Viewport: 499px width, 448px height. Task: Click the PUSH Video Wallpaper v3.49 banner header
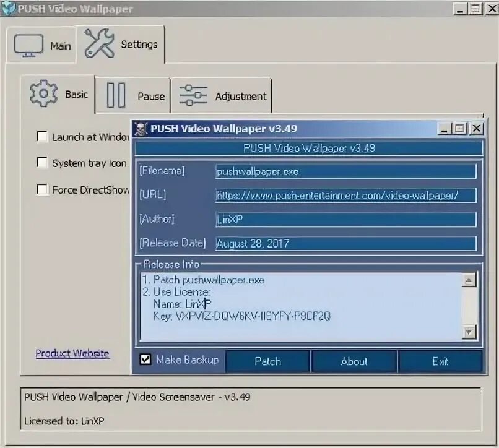309,149
